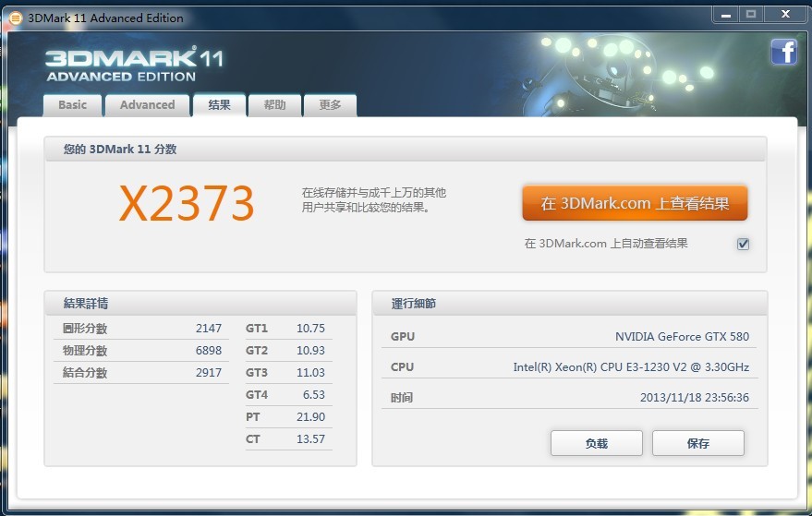Click the 物理分数 value 6898
The height and width of the screenshot is (516, 812).
[x=209, y=351]
